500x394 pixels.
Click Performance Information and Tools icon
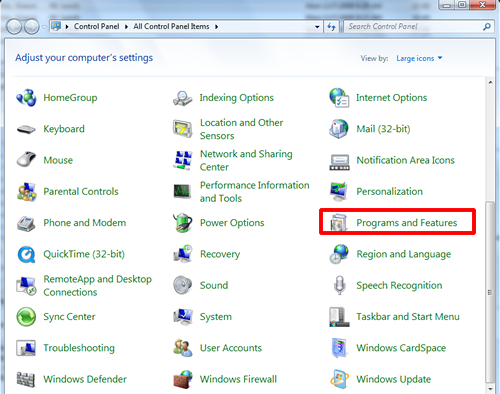click(x=182, y=191)
